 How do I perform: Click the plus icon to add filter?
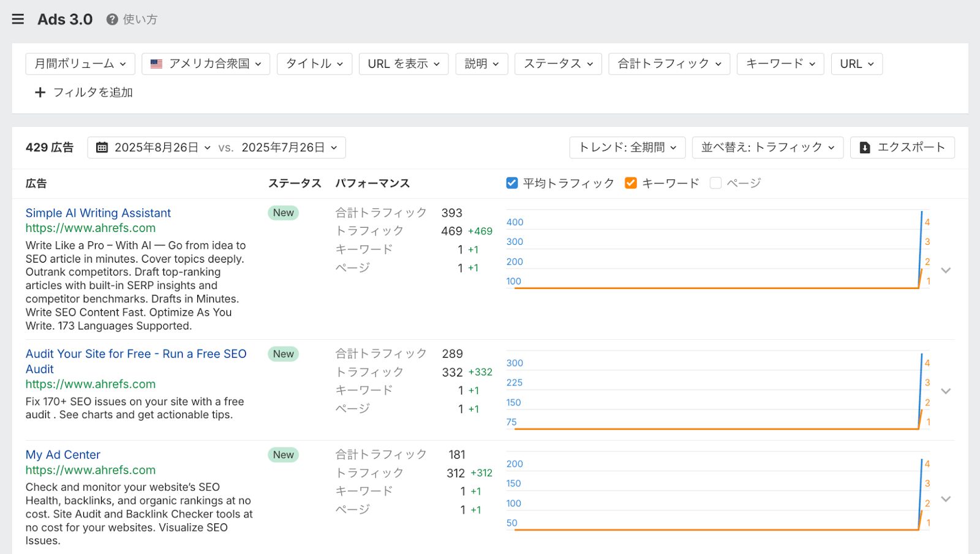pyautogui.click(x=40, y=92)
